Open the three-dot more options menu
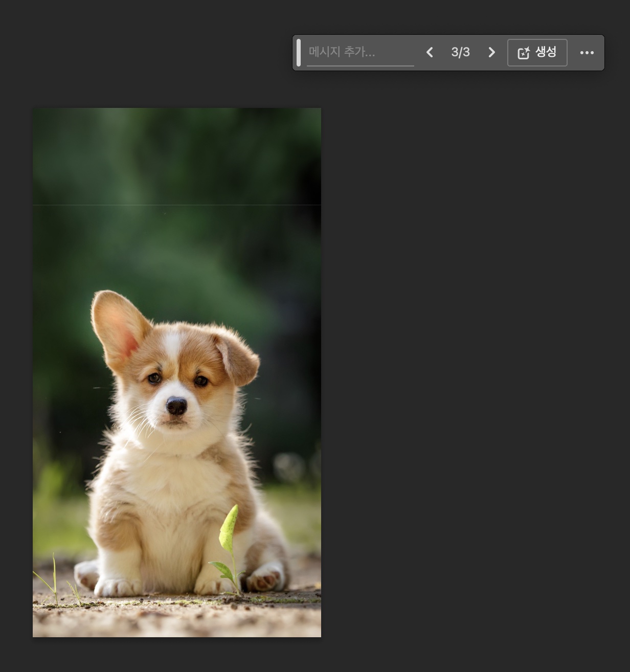 [x=587, y=53]
